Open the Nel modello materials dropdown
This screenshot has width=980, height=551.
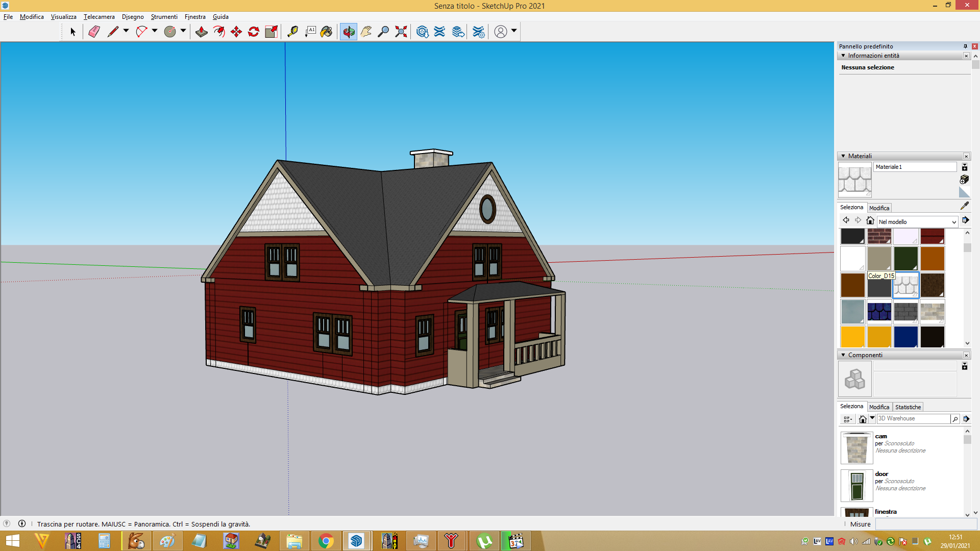coord(917,222)
